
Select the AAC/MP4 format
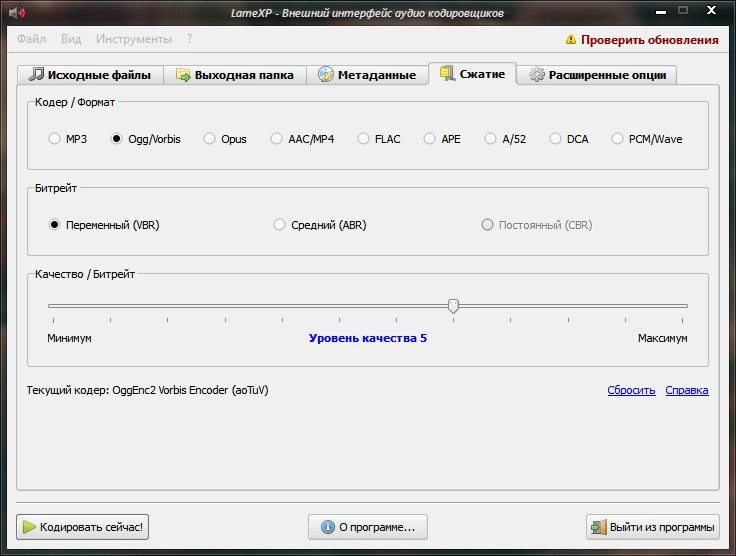276,139
